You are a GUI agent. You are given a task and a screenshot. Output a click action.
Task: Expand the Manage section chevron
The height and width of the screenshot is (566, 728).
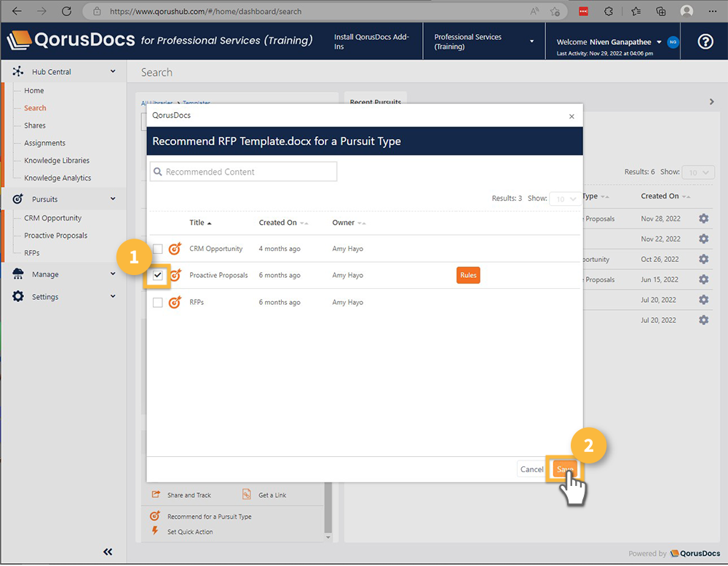tap(113, 274)
